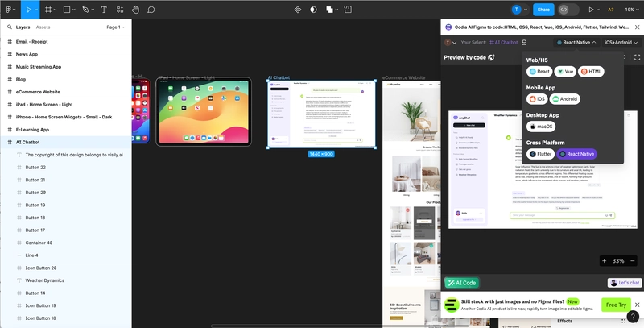This screenshot has width=644, height=328.
Task: Toggle Dev Mode switch
Action: click(x=568, y=10)
